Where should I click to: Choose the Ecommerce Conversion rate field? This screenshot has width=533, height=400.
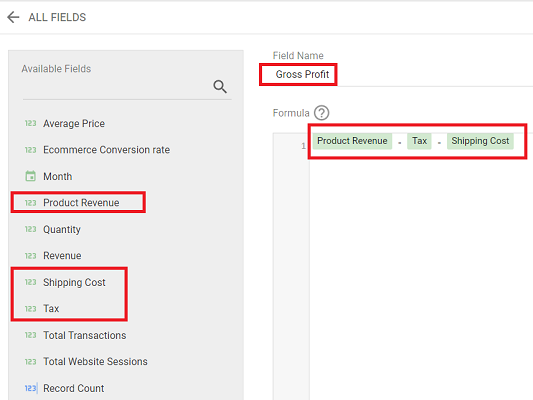pos(106,150)
